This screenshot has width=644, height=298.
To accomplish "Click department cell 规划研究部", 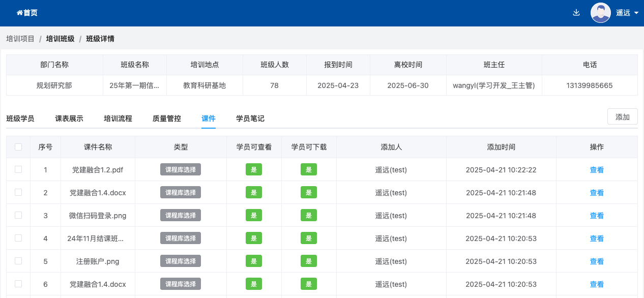I will pos(54,85).
